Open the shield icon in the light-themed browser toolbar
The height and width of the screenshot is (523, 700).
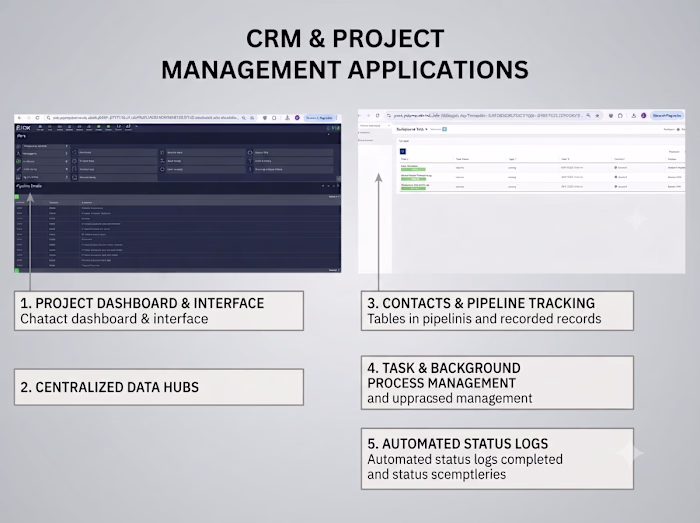pyautogui.click(x=611, y=116)
